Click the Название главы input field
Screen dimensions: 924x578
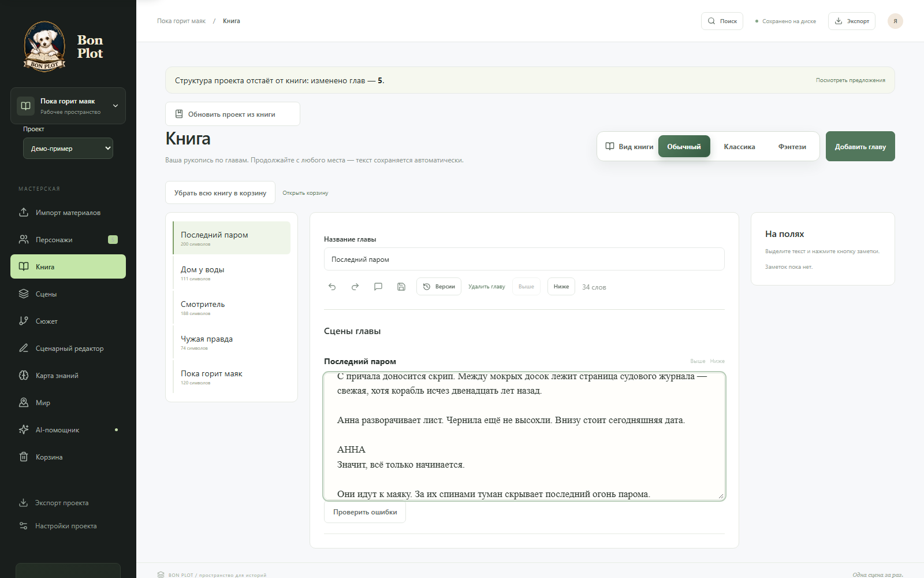click(524, 259)
